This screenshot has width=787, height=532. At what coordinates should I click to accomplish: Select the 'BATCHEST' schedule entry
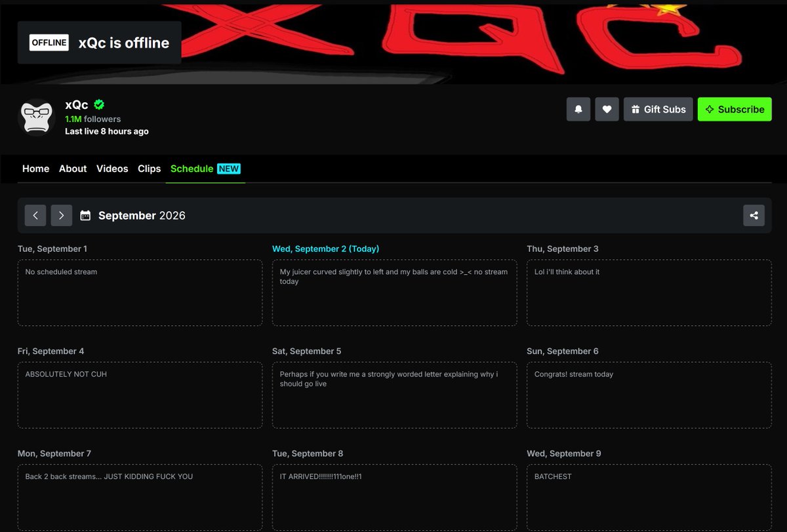649,497
